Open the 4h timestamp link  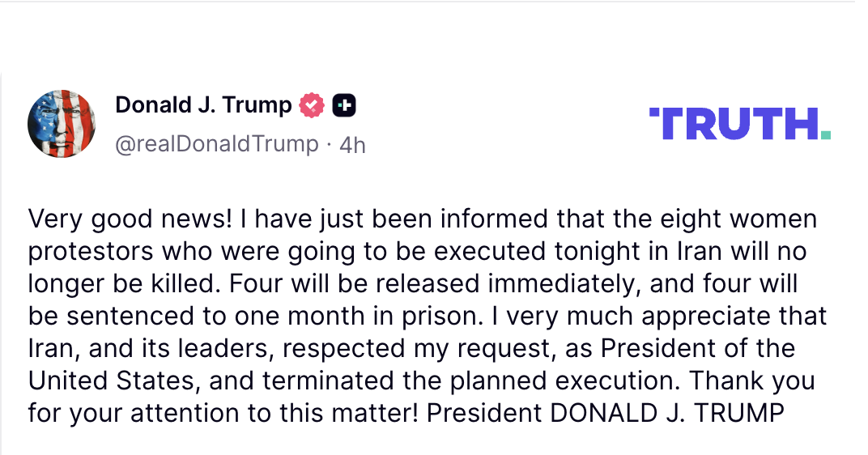click(352, 145)
